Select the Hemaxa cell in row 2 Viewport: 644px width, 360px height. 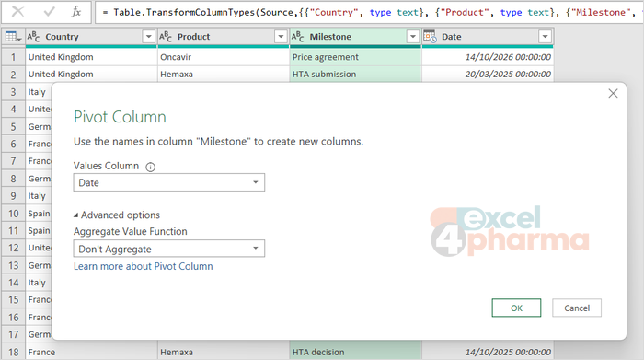click(x=224, y=75)
